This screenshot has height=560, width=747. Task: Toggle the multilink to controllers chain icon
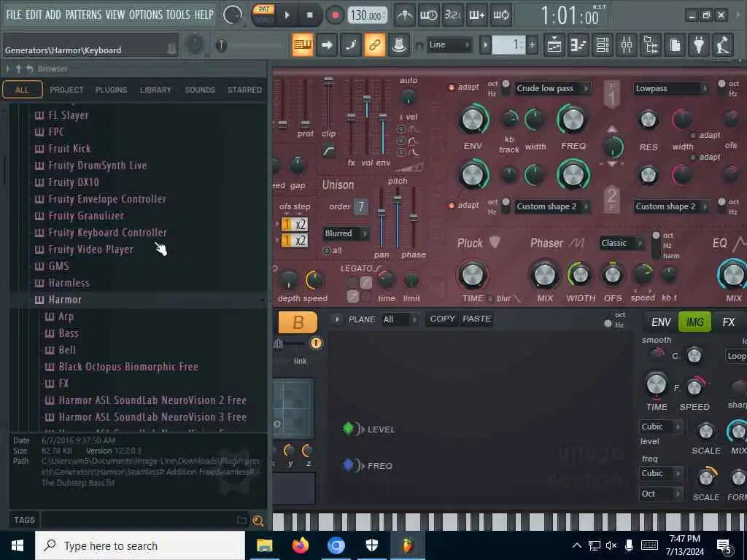point(375,45)
